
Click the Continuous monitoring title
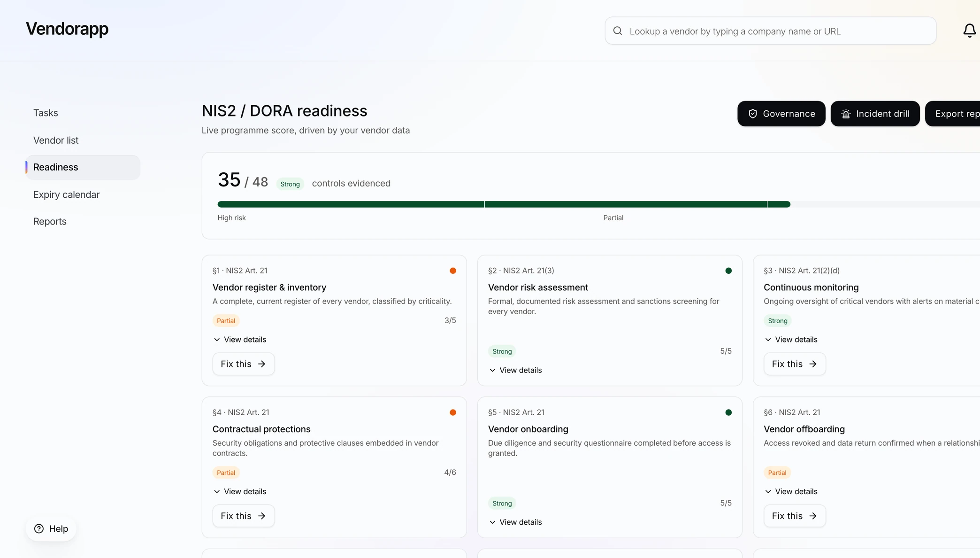tap(811, 287)
